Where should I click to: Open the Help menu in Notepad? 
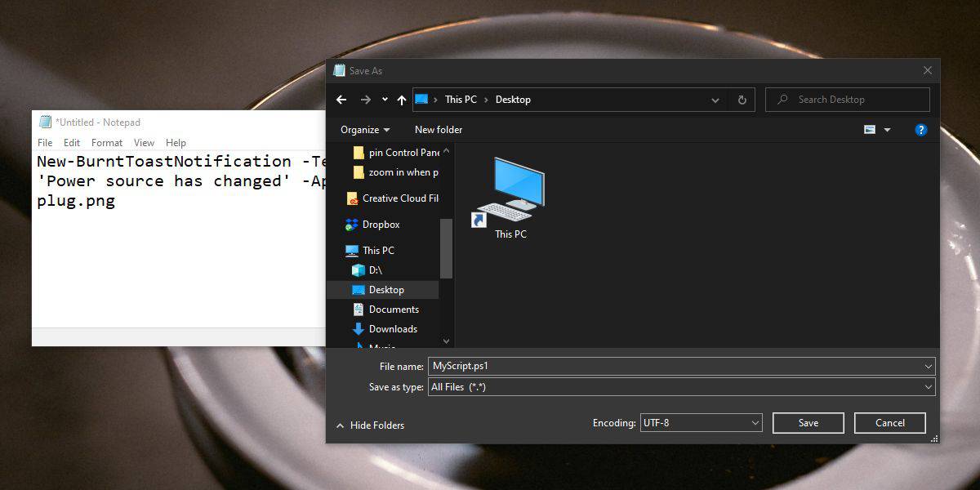coord(176,143)
